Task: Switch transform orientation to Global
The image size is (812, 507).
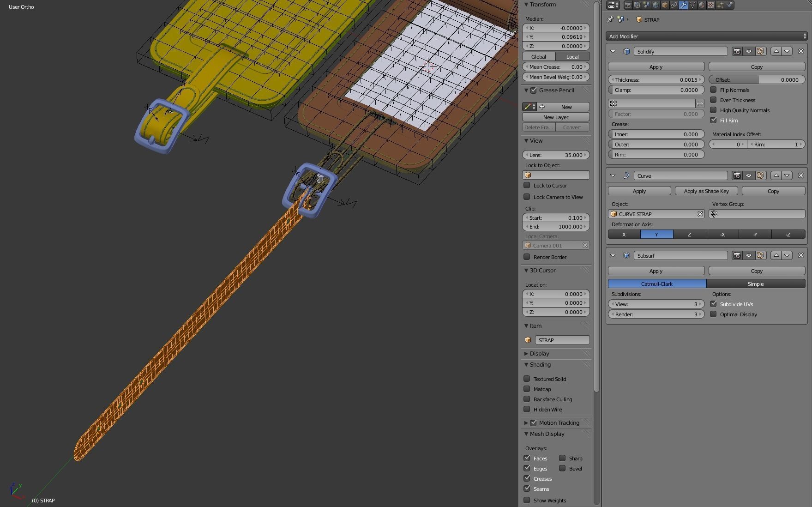Action: (539, 56)
